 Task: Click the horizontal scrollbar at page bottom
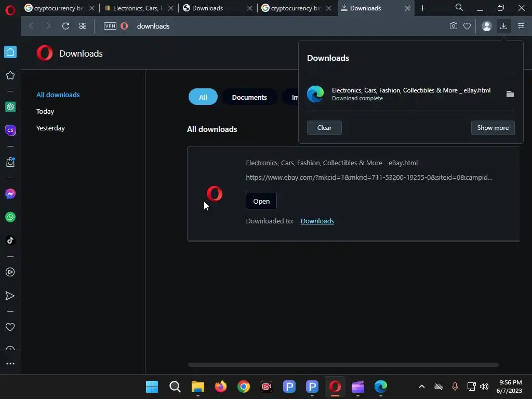click(343, 365)
